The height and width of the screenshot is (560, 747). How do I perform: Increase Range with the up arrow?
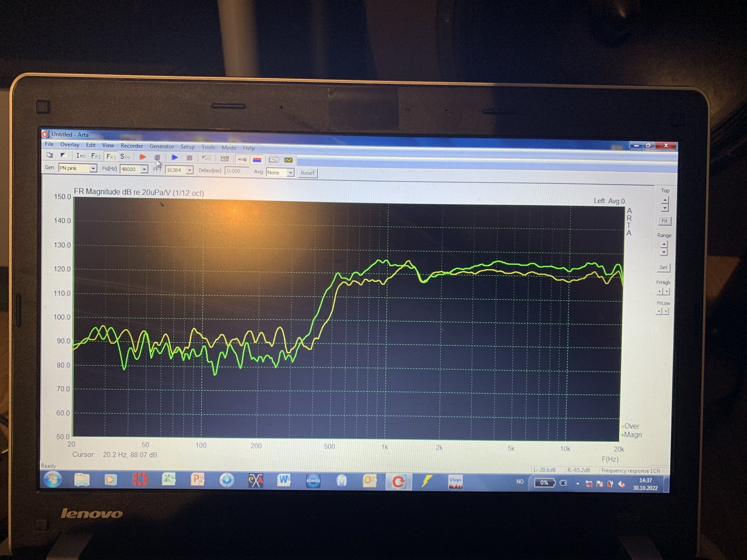(x=664, y=244)
